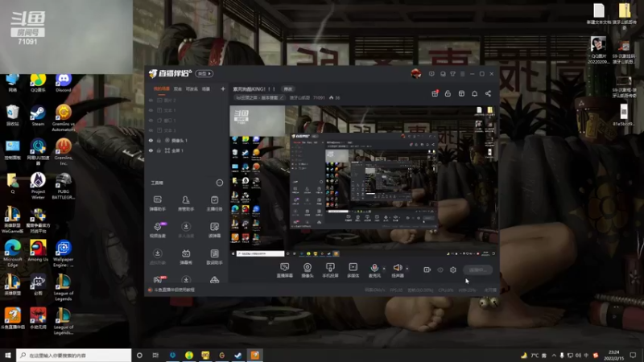Open Steam from the taskbar
This screenshot has width=644, height=362.
[x=238, y=355]
